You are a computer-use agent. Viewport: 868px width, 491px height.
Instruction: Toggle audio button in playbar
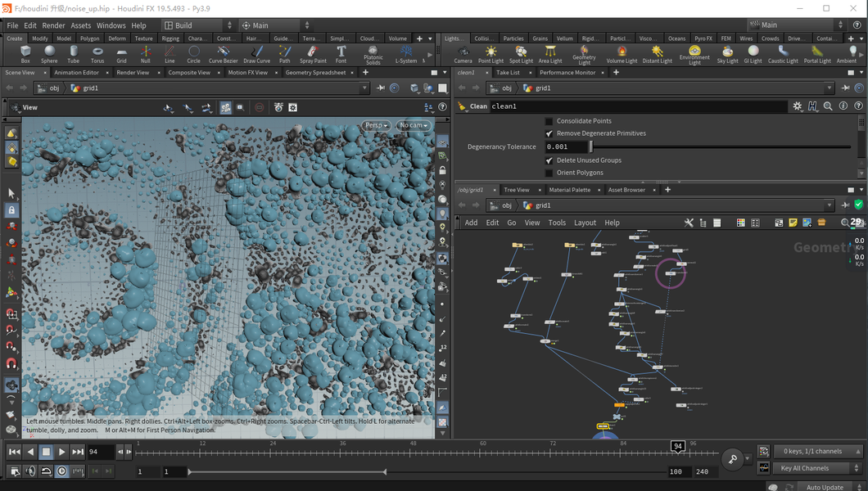click(x=30, y=471)
